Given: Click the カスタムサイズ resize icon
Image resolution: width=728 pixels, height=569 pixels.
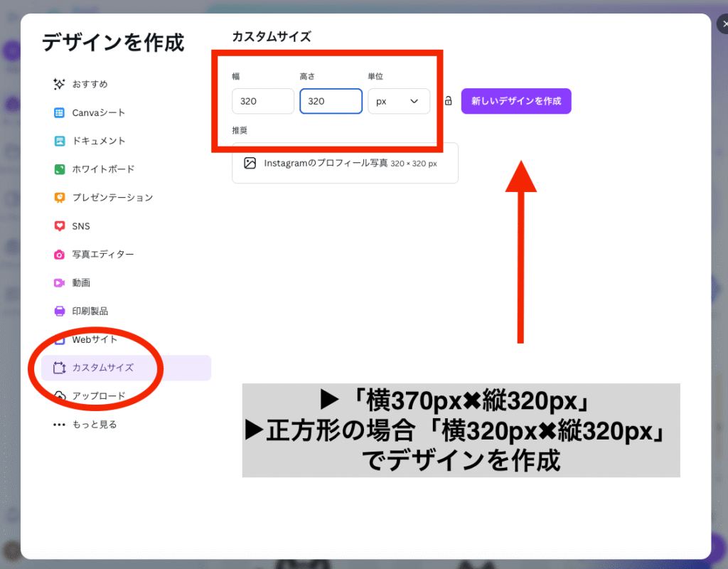Looking at the screenshot, I should 60,368.
